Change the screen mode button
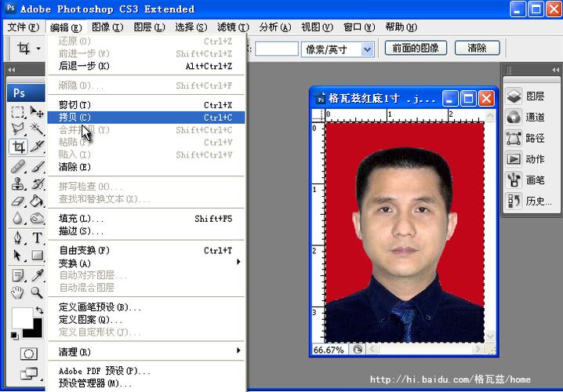Screen dimensions: 563x392 pos(30,374)
